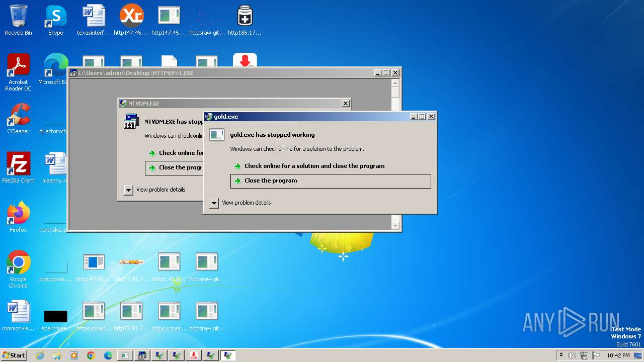644x362 pixels.
Task: Switch to red download arrow taskbar app
Action: pyautogui.click(x=194, y=355)
